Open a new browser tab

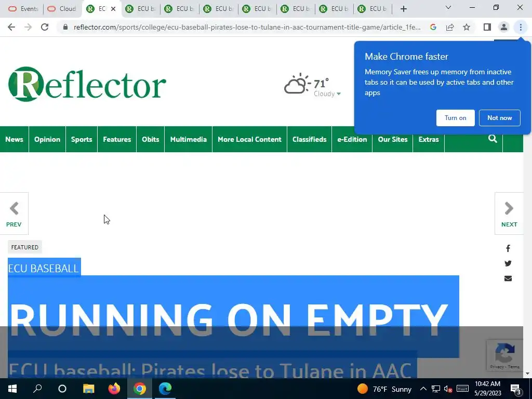pyautogui.click(x=403, y=9)
